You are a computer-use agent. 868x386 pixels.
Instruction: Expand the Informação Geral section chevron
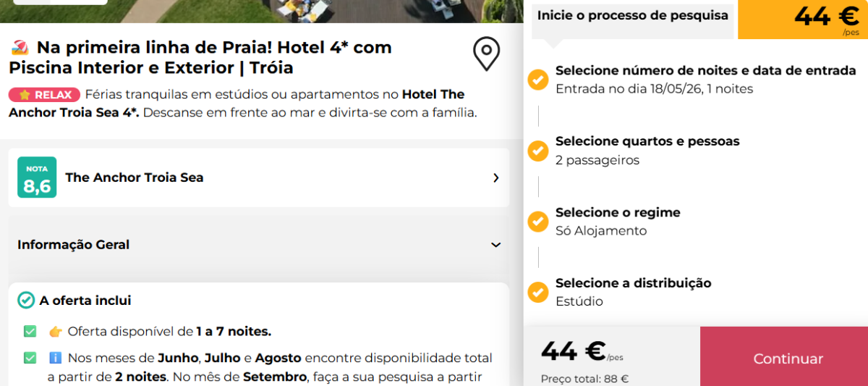tap(495, 245)
